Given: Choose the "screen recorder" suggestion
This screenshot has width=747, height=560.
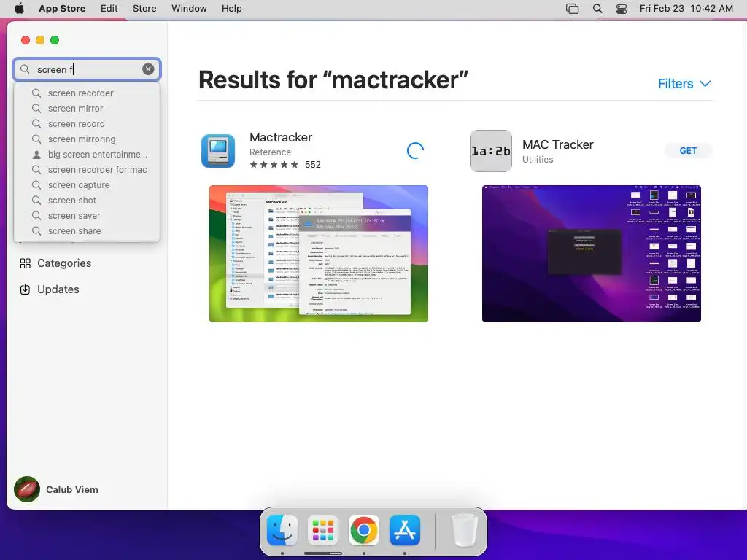Looking at the screenshot, I should pyautogui.click(x=87, y=93).
